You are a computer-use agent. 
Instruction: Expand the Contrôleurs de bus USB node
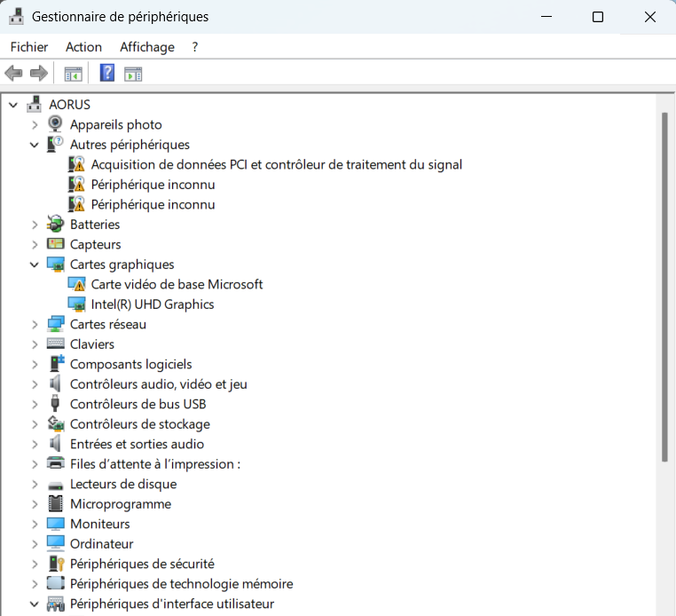35,405
